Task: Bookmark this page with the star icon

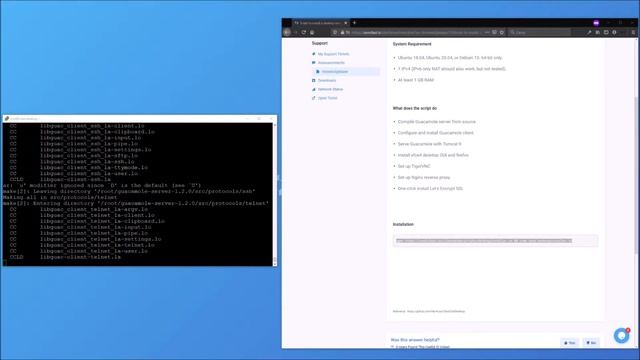Action: [x=502, y=32]
